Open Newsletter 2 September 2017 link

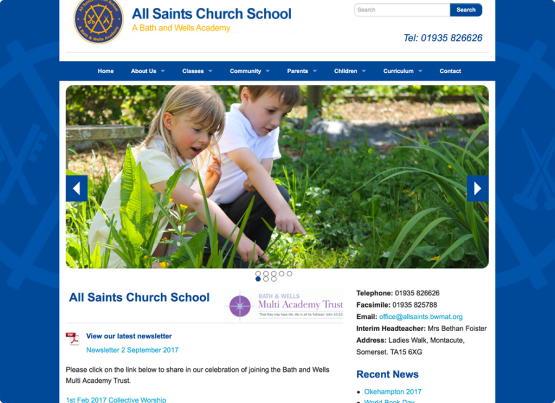pos(132,350)
